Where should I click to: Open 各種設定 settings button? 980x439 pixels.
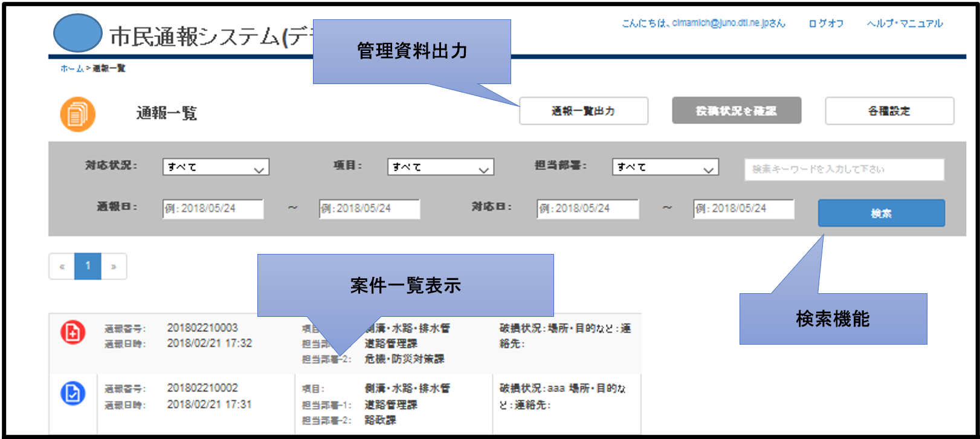(889, 111)
